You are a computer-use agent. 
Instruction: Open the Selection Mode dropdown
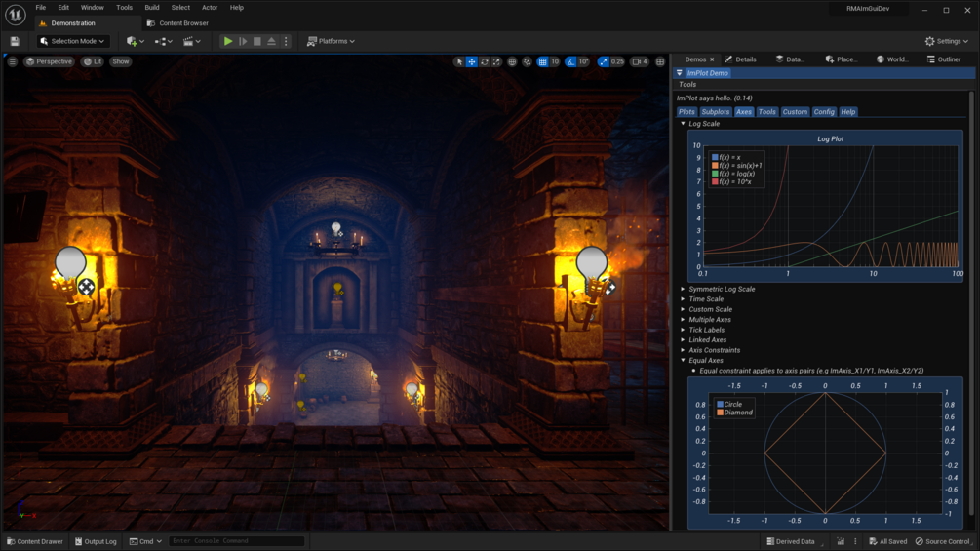[72, 41]
